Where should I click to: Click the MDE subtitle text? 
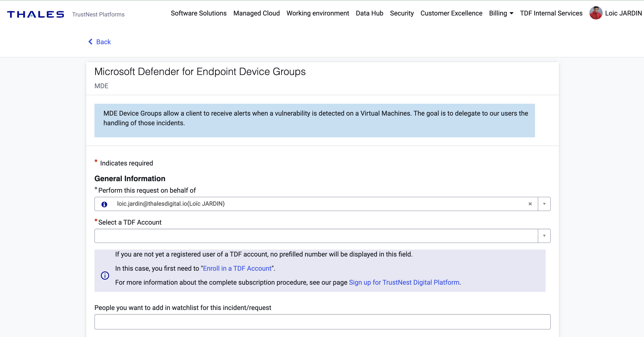[101, 86]
